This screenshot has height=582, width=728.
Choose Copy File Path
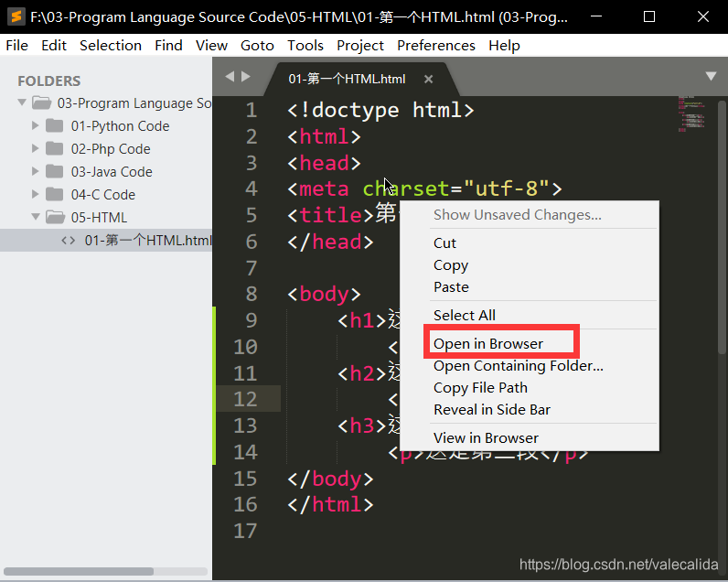530,387
